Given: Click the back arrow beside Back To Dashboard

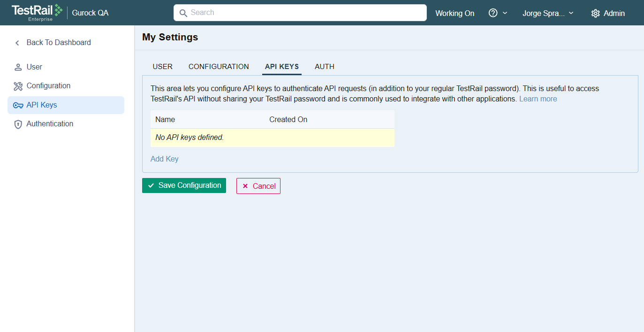Looking at the screenshot, I should tap(17, 43).
